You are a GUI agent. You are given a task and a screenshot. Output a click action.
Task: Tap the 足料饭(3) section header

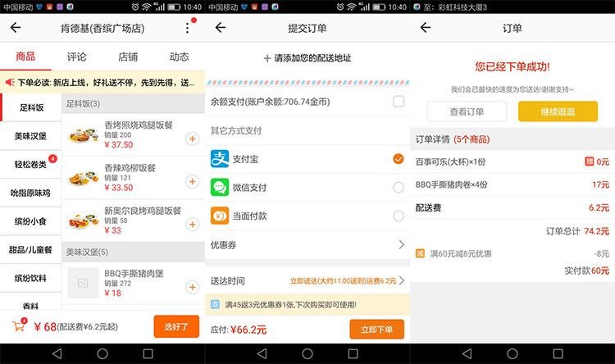tap(133, 103)
